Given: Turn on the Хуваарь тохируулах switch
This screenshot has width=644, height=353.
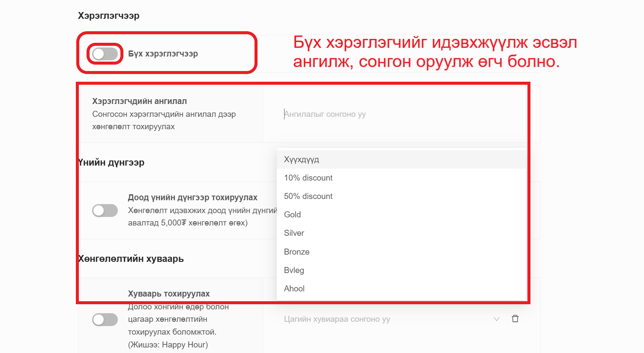Looking at the screenshot, I should pyautogui.click(x=105, y=320).
